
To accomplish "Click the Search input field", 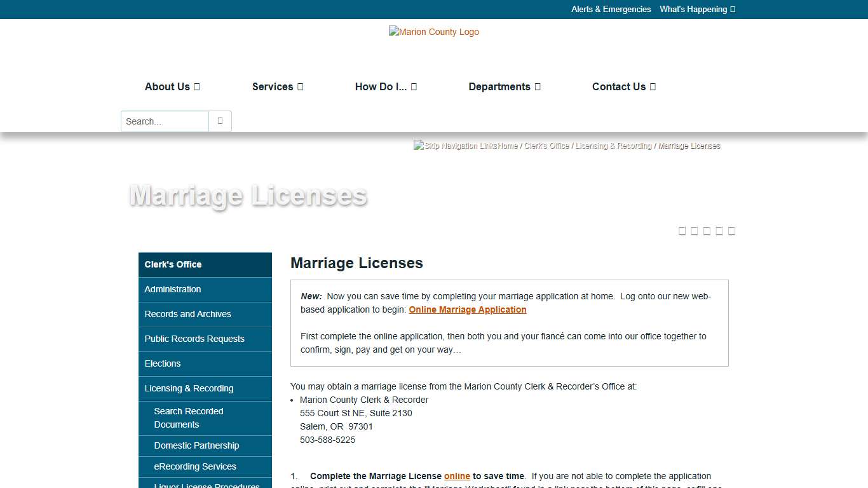I will (x=164, y=121).
